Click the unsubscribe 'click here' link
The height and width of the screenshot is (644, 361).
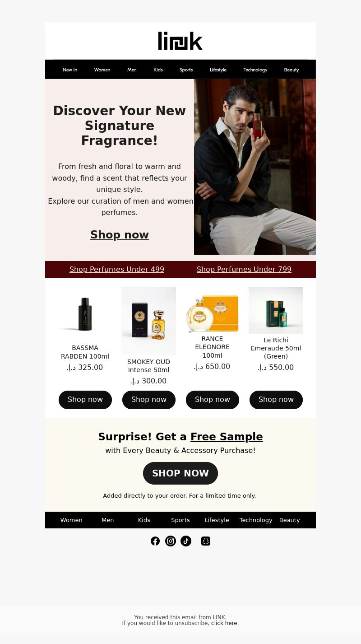pyautogui.click(x=224, y=623)
